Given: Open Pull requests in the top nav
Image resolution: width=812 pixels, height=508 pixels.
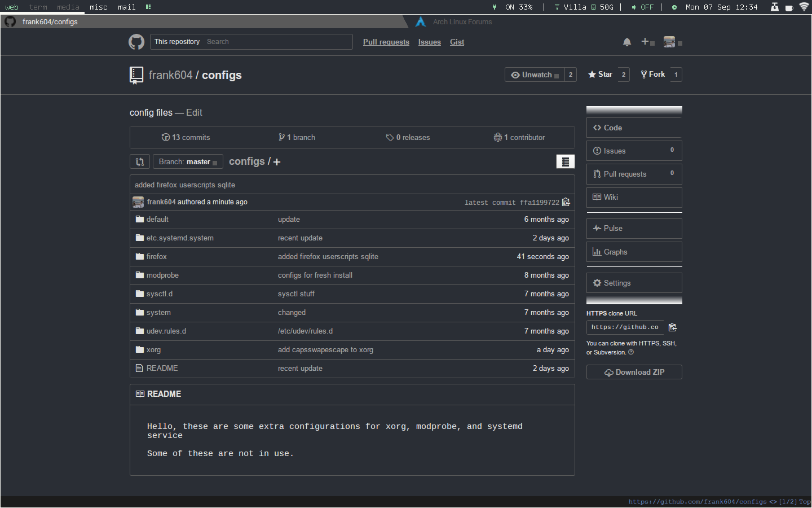Looking at the screenshot, I should 386,42.
